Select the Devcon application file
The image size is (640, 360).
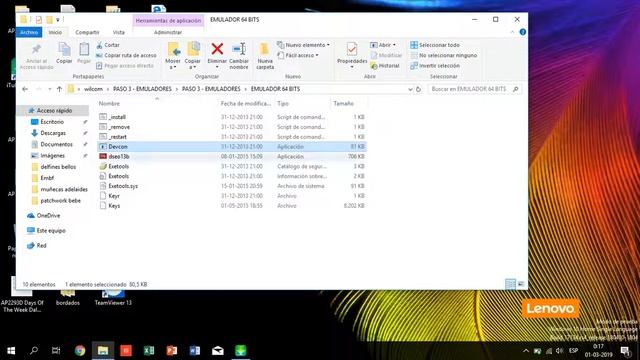pos(232,147)
